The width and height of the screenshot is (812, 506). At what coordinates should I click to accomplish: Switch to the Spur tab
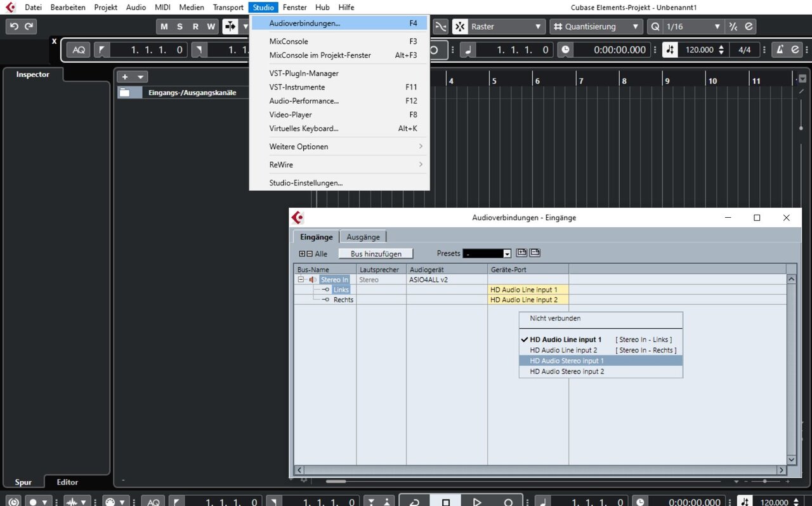pyautogui.click(x=23, y=482)
